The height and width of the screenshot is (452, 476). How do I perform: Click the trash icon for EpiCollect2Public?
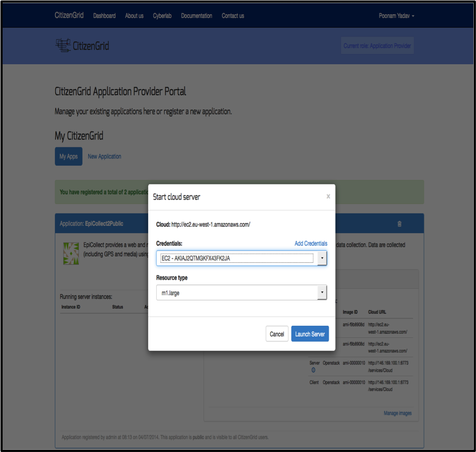(x=399, y=224)
